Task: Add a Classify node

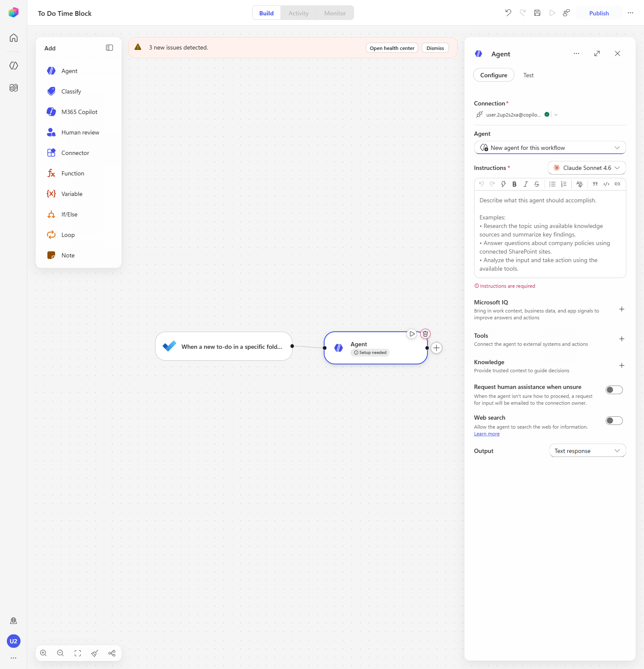Action: (x=79, y=91)
